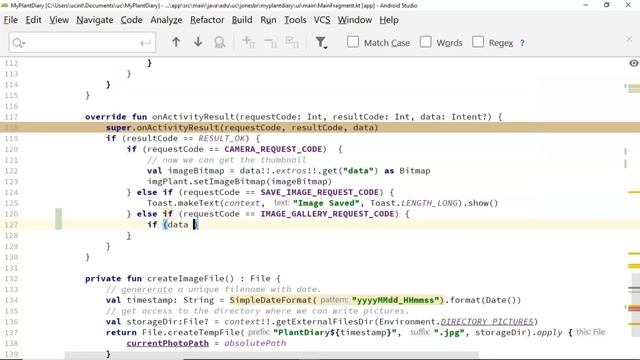Open the Analyze menu
The height and width of the screenshot is (360, 640).
(x=166, y=20)
